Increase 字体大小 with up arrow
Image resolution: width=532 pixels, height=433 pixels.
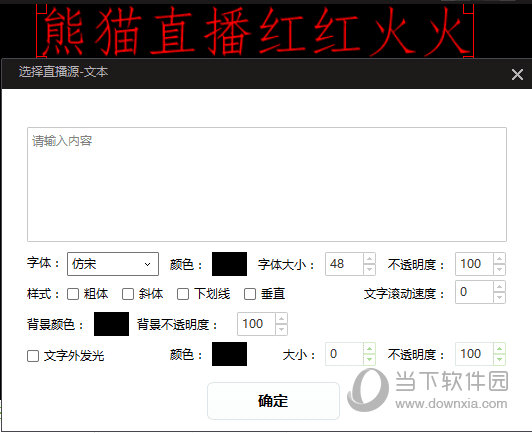pos(369,259)
